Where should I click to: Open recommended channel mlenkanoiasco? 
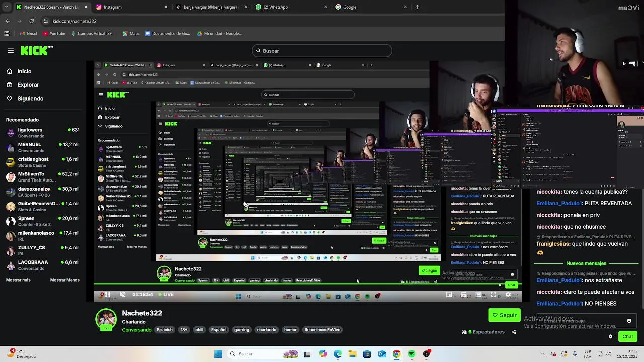point(43,236)
